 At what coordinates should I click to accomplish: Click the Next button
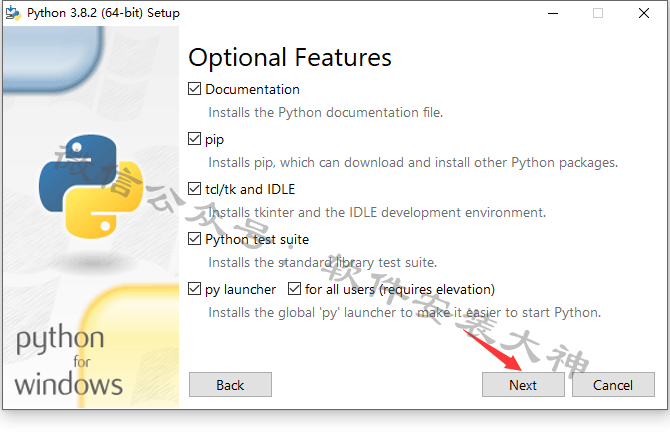tap(523, 385)
